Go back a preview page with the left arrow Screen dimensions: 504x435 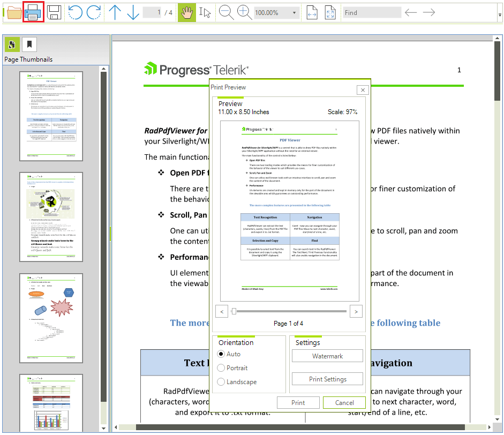(221, 311)
